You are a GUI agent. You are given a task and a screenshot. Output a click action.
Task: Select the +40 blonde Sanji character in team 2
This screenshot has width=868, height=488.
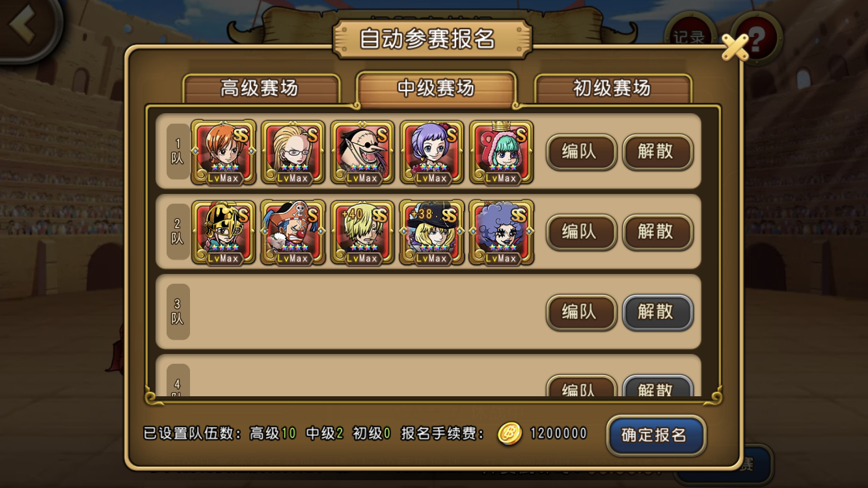pos(362,232)
